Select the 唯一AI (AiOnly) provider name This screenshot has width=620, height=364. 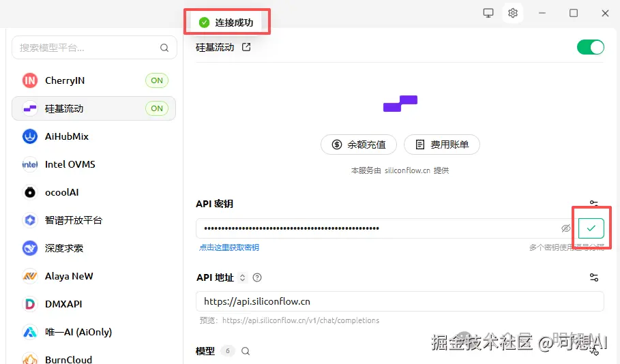click(x=78, y=332)
